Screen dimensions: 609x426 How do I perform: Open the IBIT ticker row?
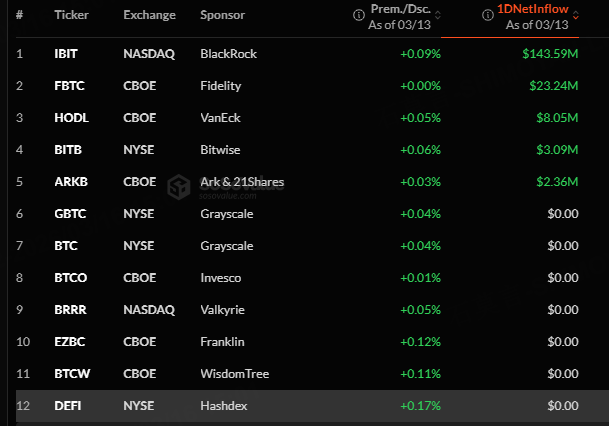[x=297, y=54]
